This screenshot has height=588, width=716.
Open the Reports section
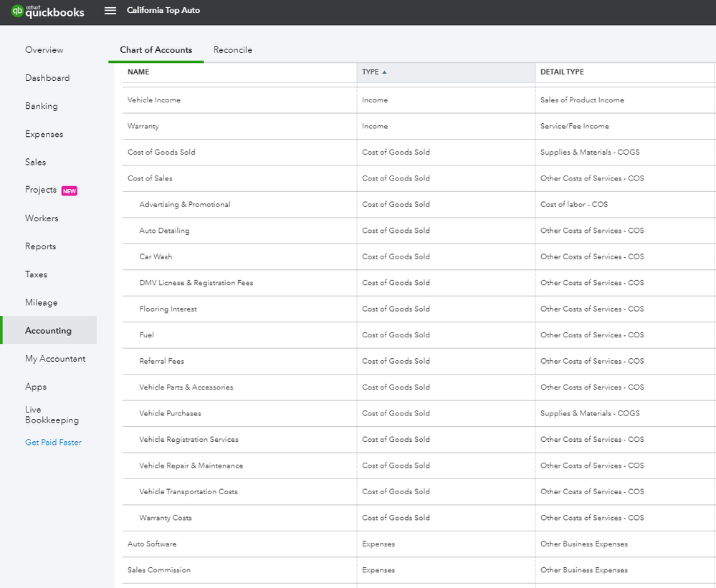[x=41, y=246]
